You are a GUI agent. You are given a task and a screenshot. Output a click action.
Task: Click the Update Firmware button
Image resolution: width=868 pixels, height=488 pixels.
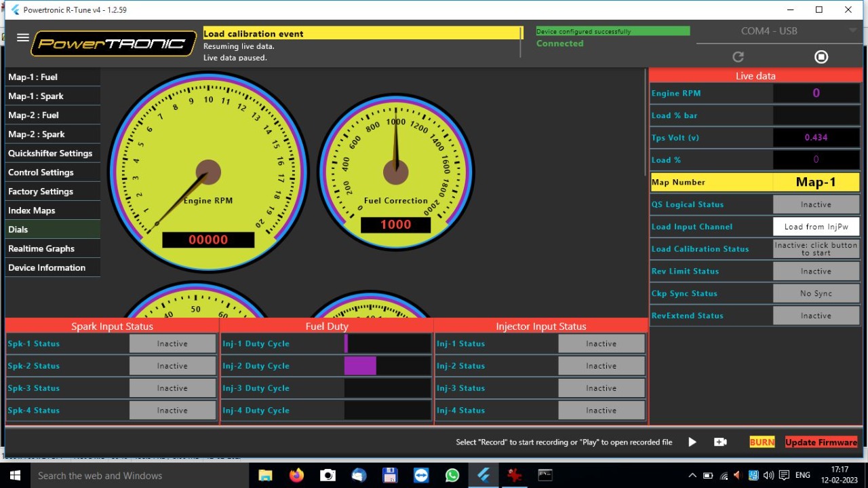click(x=821, y=442)
